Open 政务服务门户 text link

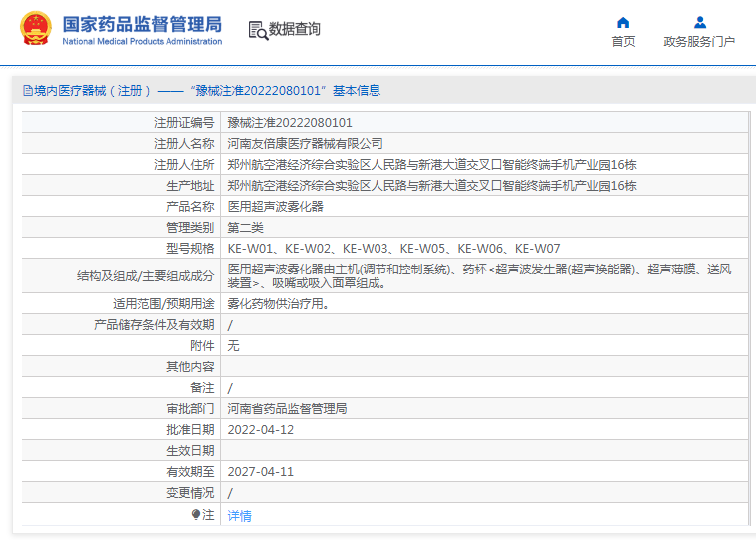point(699,42)
